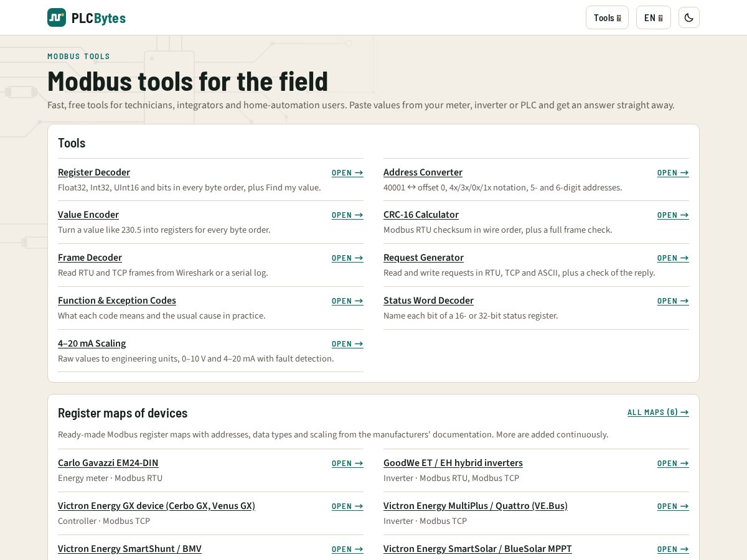Toggle dark mode with the moon icon
This screenshot has width=747, height=560.
(x=688, y=17)
